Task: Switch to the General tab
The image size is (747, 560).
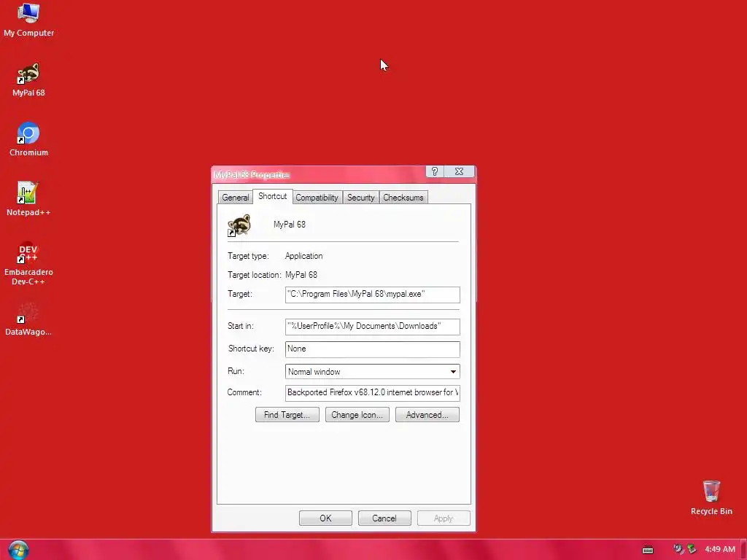Action: pos(236,198)
